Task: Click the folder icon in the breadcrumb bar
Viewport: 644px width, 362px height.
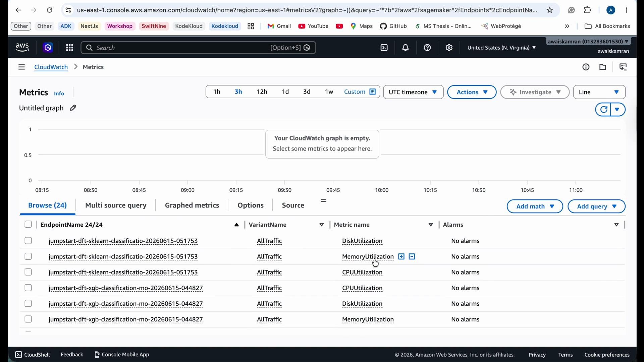Action: pyautogui.click(x=603, y=67)
